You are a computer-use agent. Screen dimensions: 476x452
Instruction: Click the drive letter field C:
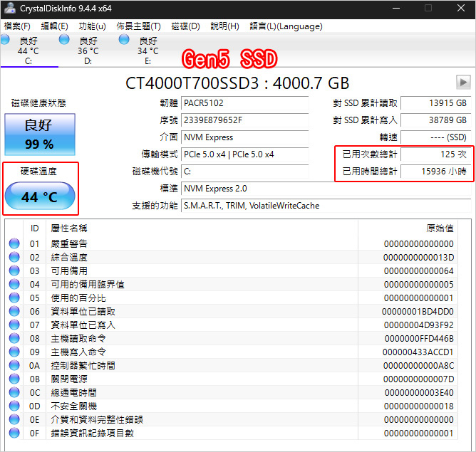[244, 172]
